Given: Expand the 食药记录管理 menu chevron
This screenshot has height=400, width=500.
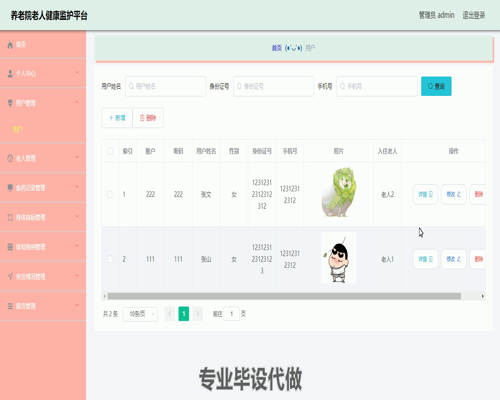Looking at the screenshot, I should pyautogui.click(x=77, y=187).
